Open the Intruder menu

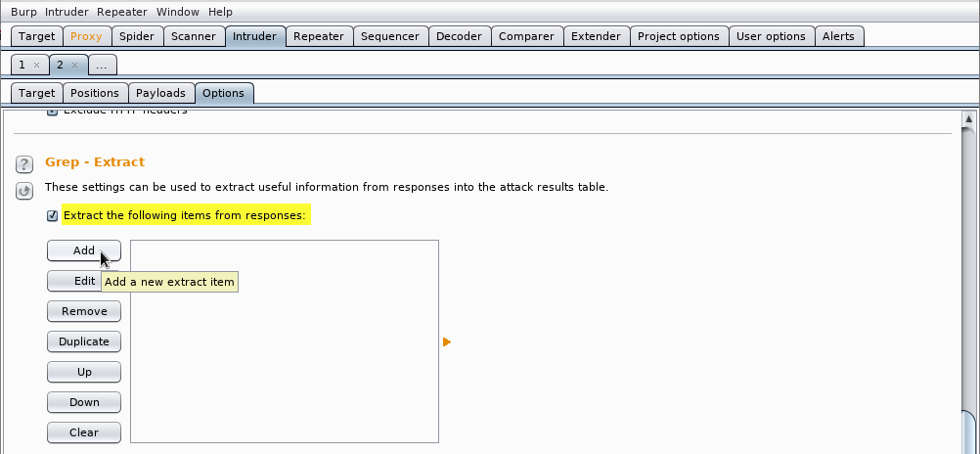[x=67, y=12]
